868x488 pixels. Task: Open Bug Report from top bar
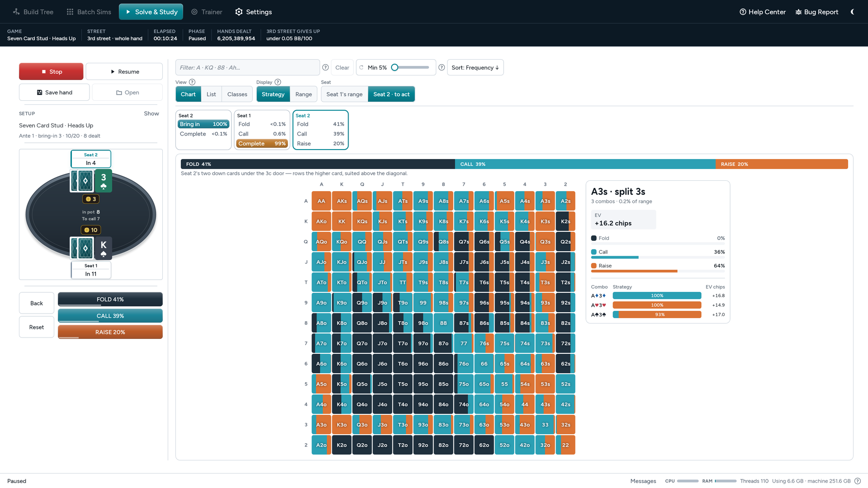(816, 12)
